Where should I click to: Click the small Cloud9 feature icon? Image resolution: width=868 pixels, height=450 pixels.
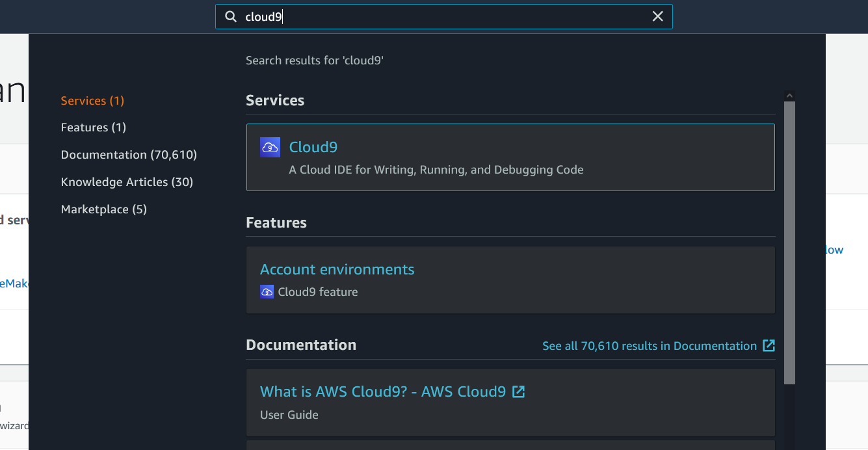[x=267, y=292]
